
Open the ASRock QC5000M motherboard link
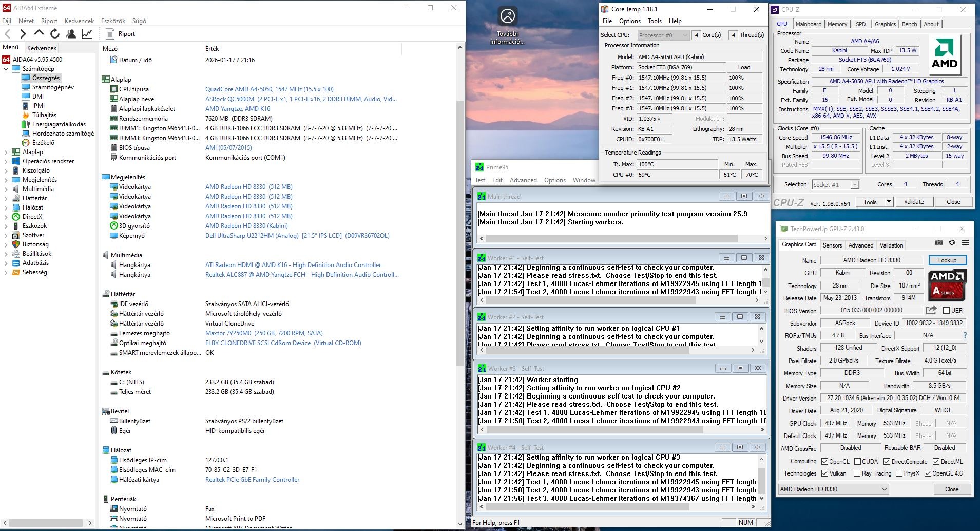coord(301,99)
